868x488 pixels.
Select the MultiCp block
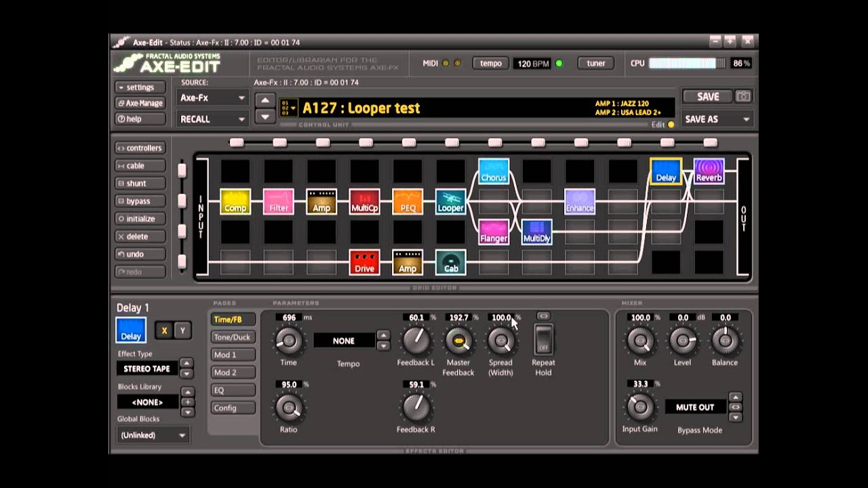(x=365, y=201)
